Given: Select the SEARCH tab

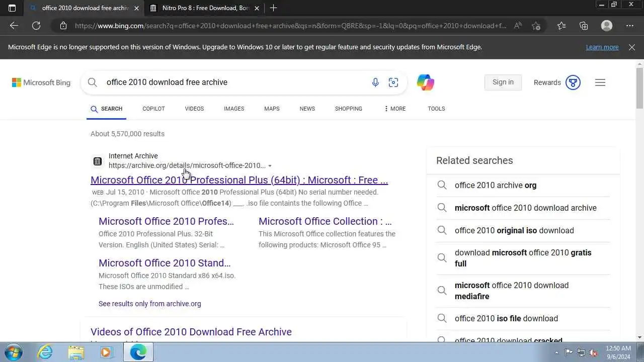Looking at the screenshot, I should (x=106, y=109).
